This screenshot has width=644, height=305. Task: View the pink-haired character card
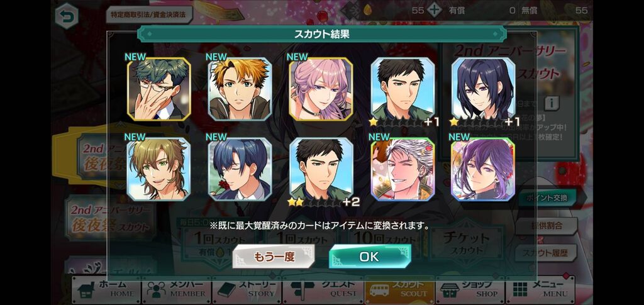click(x=321, y=89)
